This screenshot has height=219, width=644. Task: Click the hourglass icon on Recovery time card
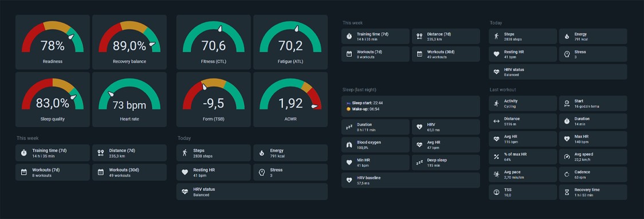pos(567,192)
